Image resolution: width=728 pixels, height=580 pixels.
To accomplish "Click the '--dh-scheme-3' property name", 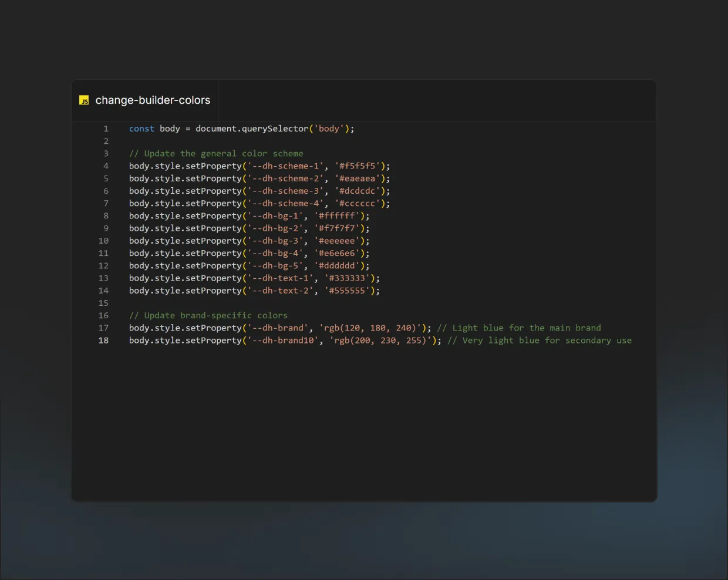I will point(285,191).
